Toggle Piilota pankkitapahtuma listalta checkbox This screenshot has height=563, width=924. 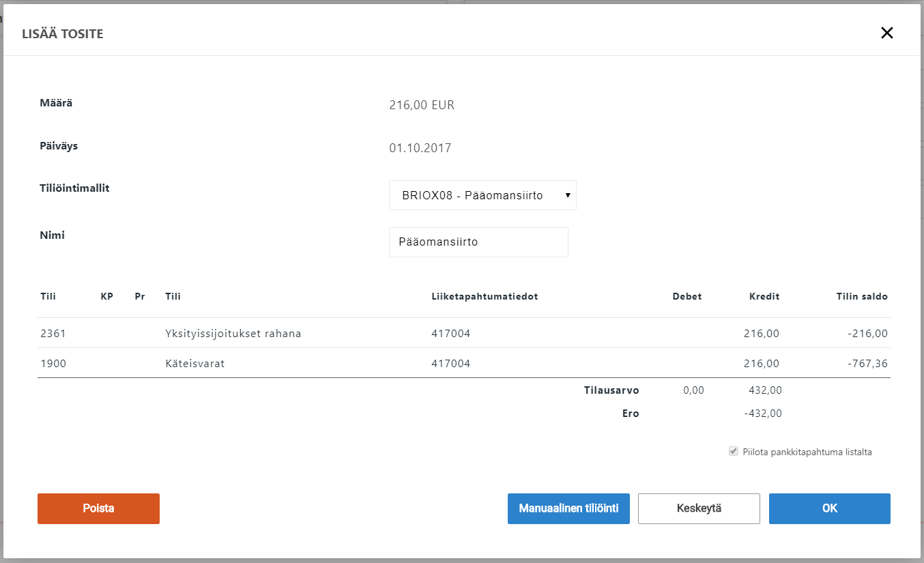click(x=734, y=452)
